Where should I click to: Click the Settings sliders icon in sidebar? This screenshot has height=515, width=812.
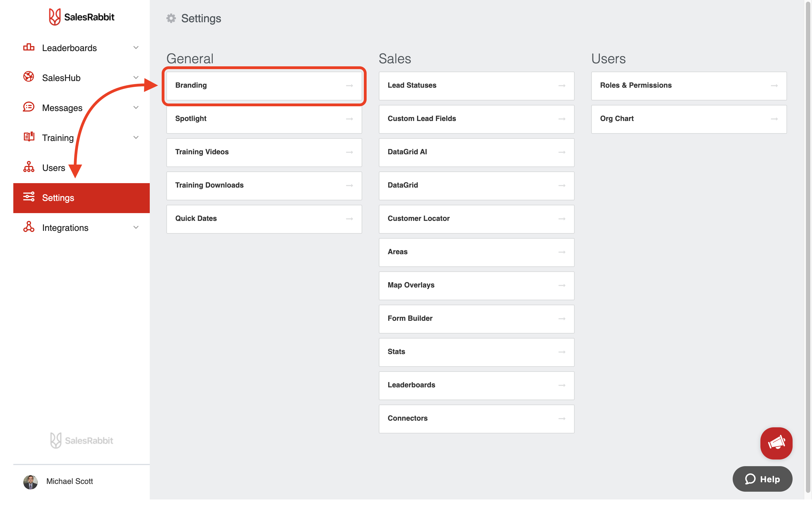pyautogui.click(x=29, y=197)
